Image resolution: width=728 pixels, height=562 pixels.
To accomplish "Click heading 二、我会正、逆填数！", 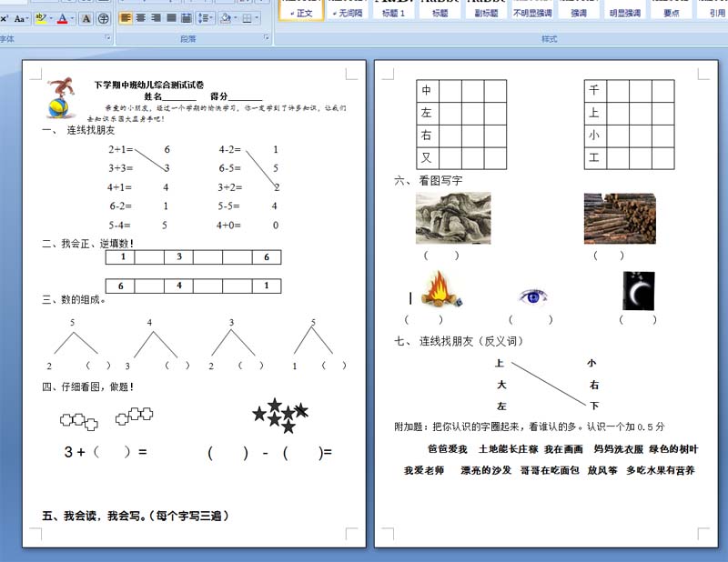I will pos(87,244).
